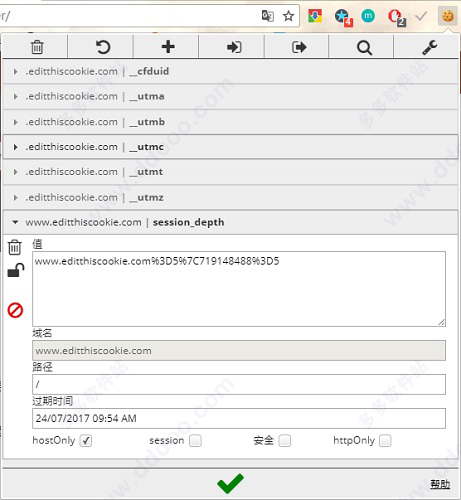Delete the session_depth cookie trash icon
The height and width of the screenshot is (500, 461).
click(15, 247)
